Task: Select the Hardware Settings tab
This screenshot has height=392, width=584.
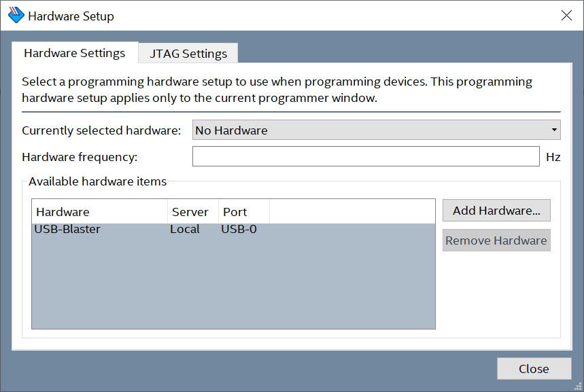Action: coord(75,53)
